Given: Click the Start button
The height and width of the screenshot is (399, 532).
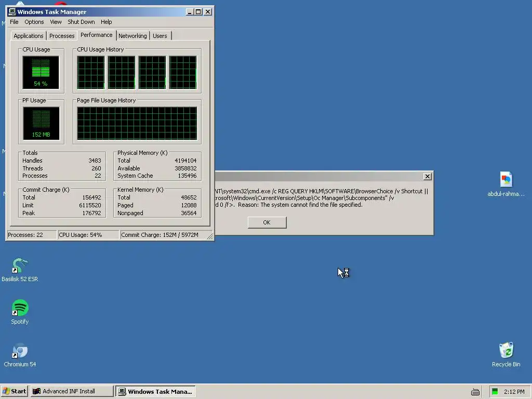Looking at the screenshot, I should (14, 391).
